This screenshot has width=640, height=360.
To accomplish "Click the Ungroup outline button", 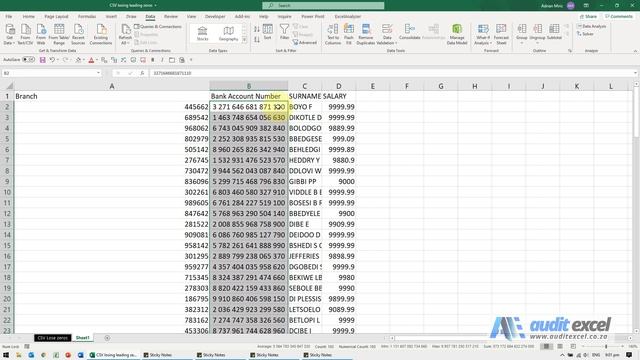I will click(x=537, y=33).
